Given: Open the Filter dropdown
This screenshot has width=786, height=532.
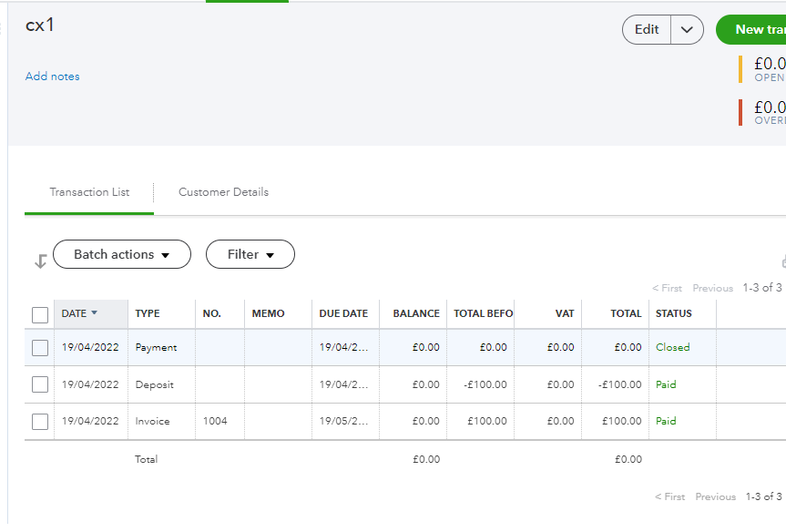Looking at the screenshot, I should [x=250, y=255].
